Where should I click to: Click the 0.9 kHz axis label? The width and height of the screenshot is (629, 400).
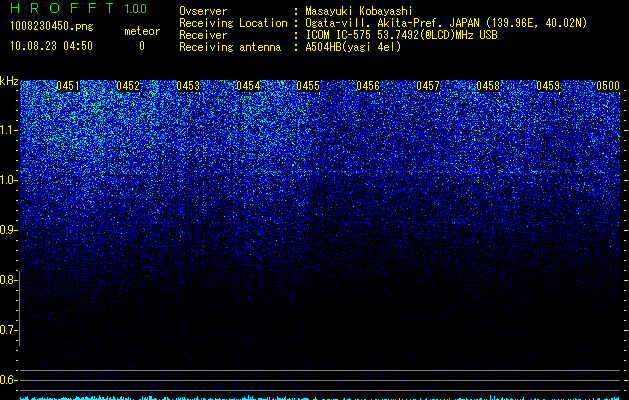(x=7, y=230)
